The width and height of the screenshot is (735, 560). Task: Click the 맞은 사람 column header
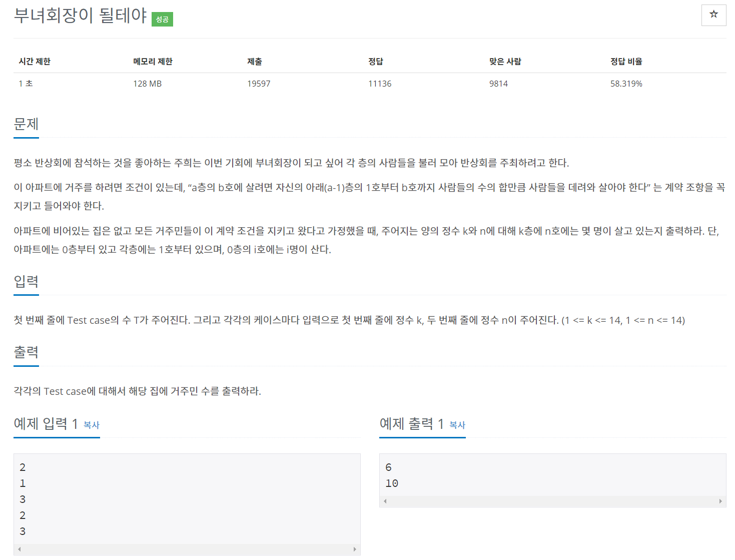tap(505, 61)
